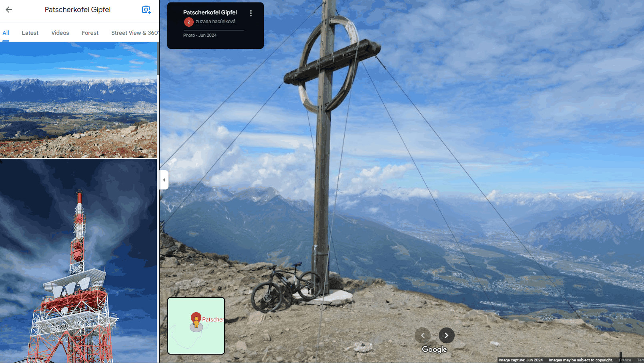Click the photo list scrollbar

pos(158,59)
